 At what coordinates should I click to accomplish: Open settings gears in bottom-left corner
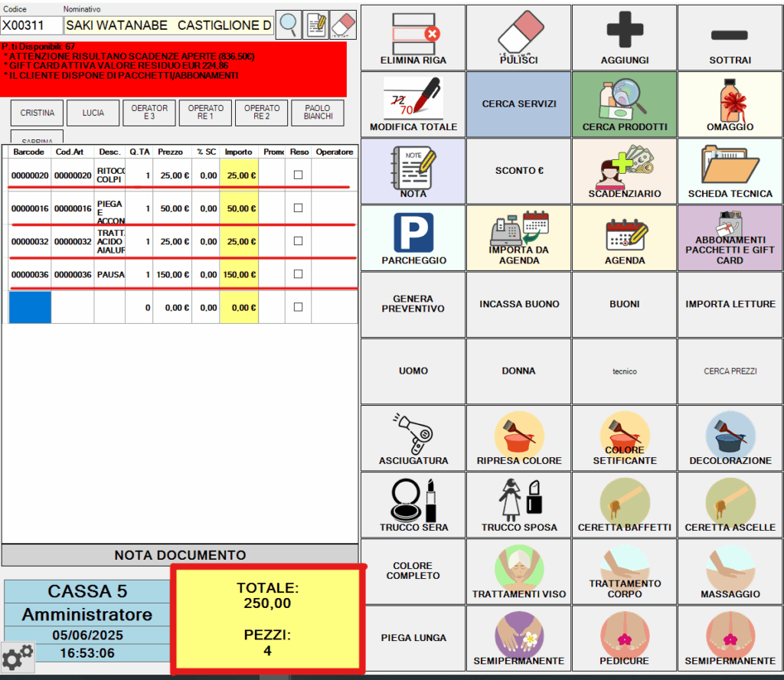pos(18,657)
